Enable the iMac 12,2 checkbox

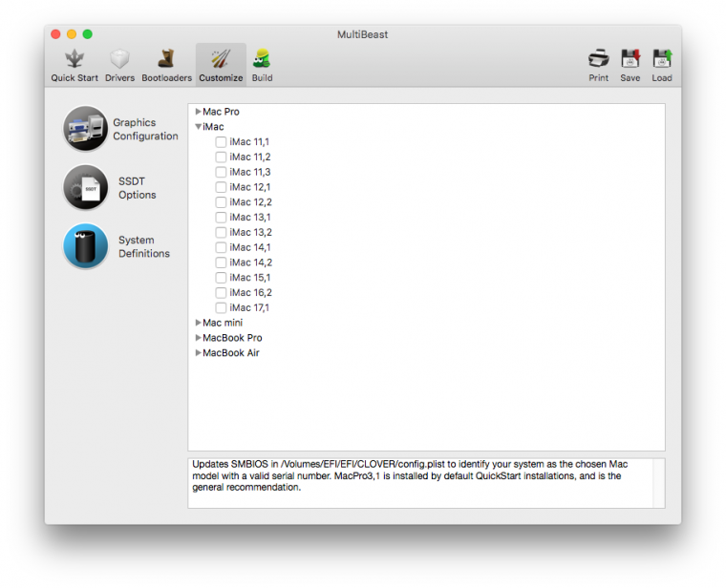221,202
